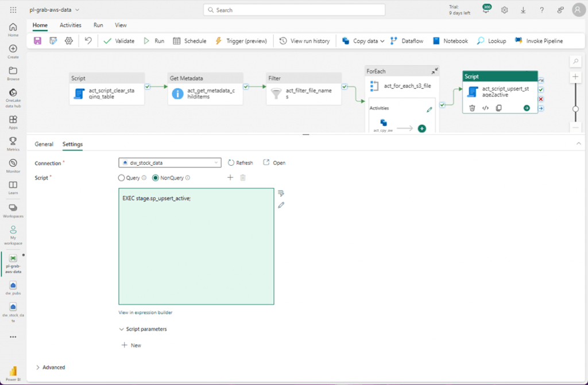Open the General settings tab
The height and width of the screenshot is (385, 588).
tap(44, 144)
